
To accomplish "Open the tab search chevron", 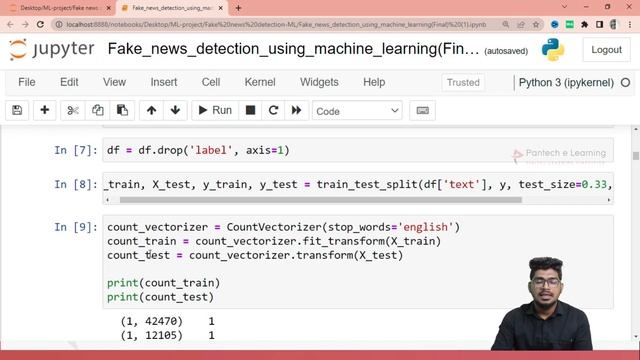I will coord(564,7).
